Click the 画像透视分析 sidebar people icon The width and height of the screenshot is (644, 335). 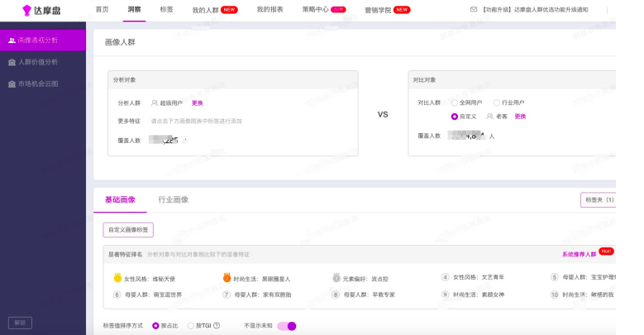[x=12, y=41]
